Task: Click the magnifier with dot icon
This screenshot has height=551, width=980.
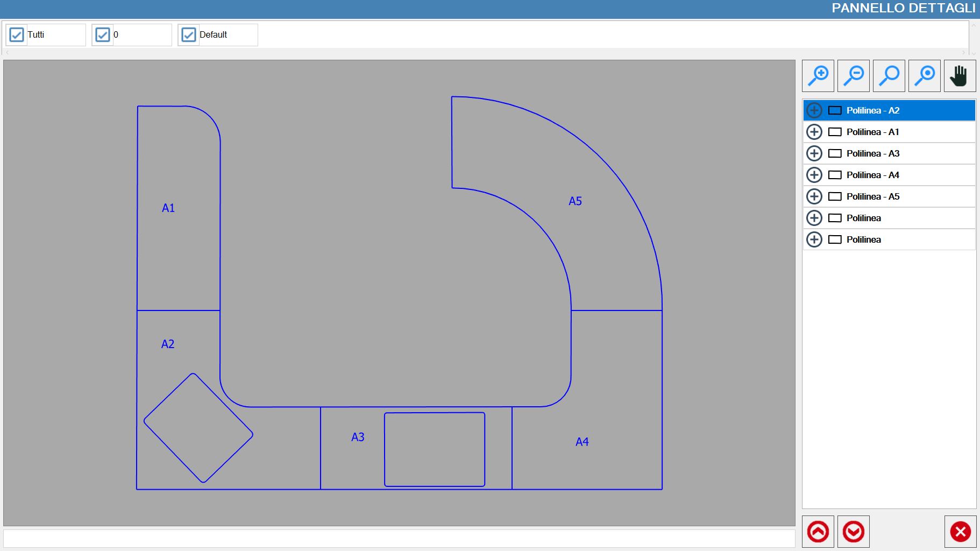Action: point(925,76)
